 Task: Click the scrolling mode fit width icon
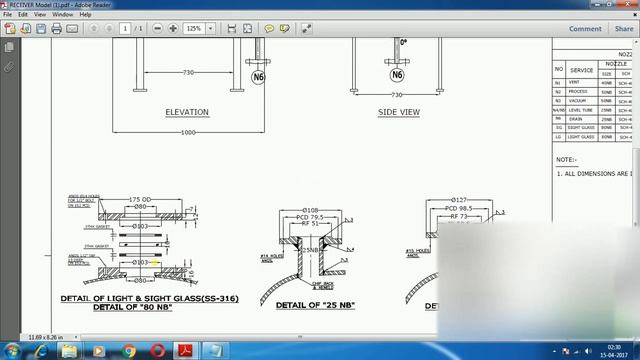tap(232, 29)
